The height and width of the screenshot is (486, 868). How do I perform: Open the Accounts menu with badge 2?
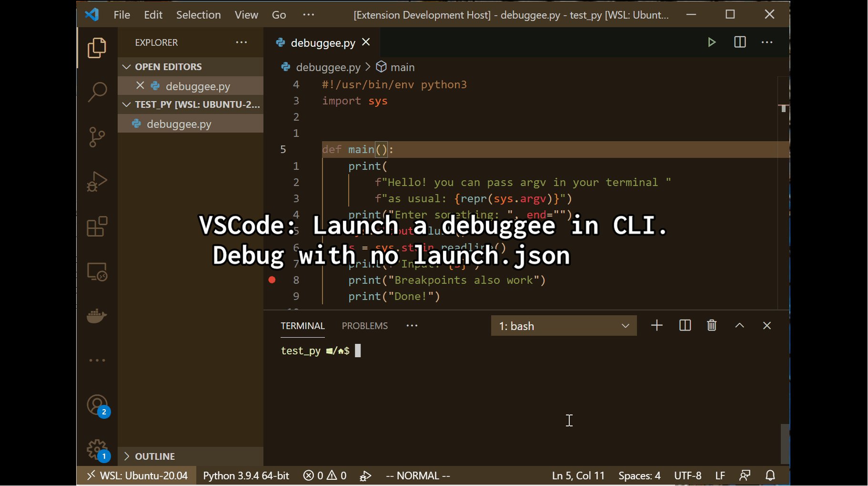click(97, 406)
